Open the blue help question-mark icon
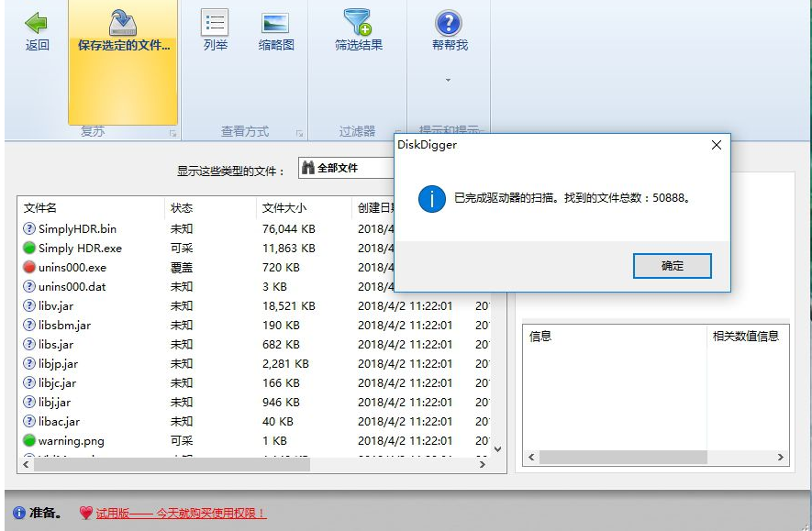812x531 pixels. point(449,23)
